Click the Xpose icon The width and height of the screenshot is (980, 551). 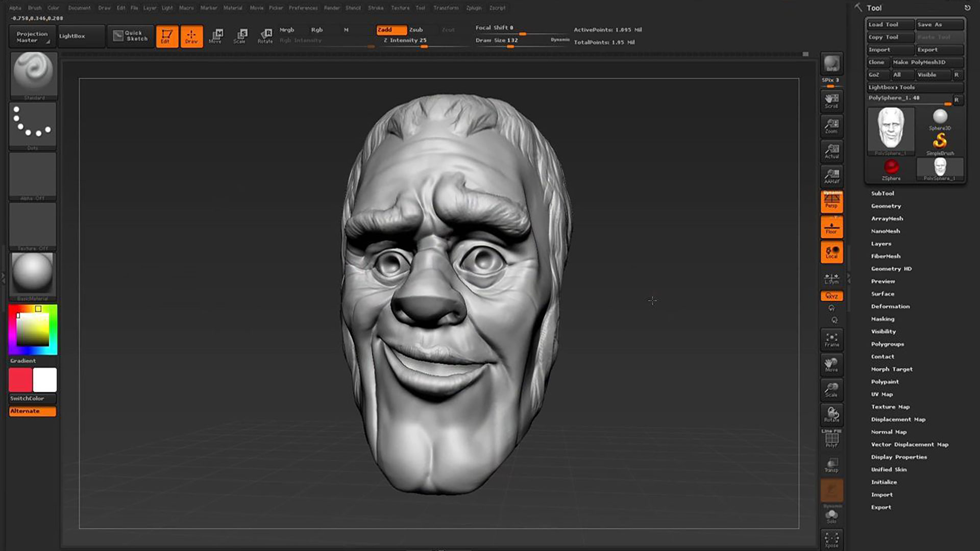click(831, 540)
